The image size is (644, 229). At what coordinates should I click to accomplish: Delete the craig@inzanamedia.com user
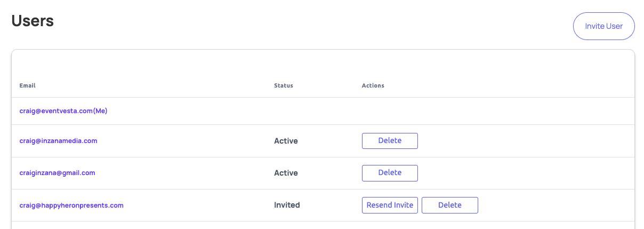coord(390,141)
